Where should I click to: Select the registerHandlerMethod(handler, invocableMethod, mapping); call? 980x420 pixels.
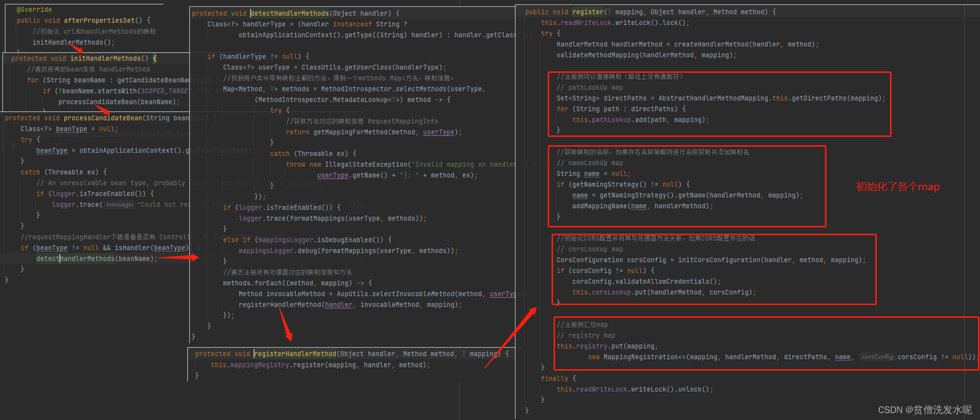click(350, 305)
